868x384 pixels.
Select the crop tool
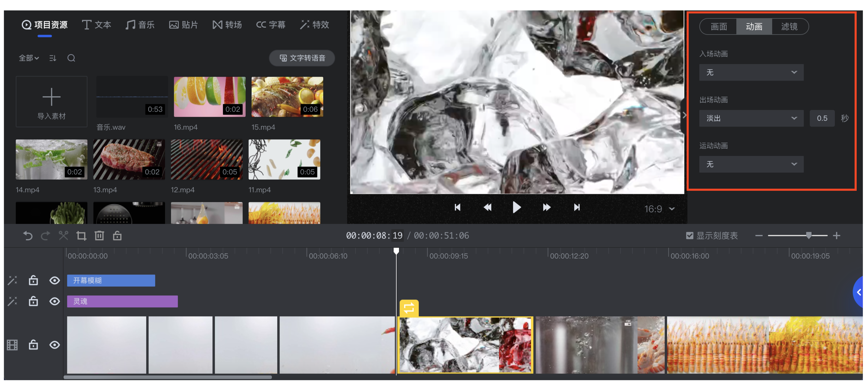click(81, 236)
